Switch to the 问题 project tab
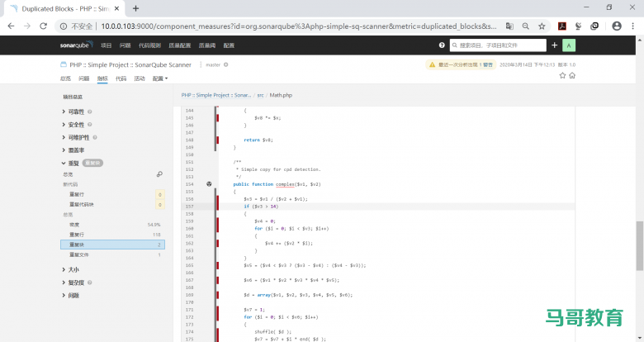This screenshot has height=342, width=644. pos(83,78)
